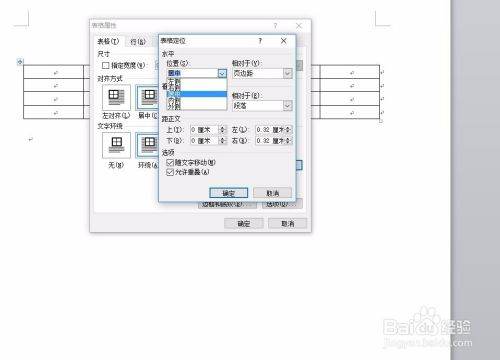This screenshot has height=360, width=500.
Task: Open help in Table Properties dialog
Action: tap(275, 26)
